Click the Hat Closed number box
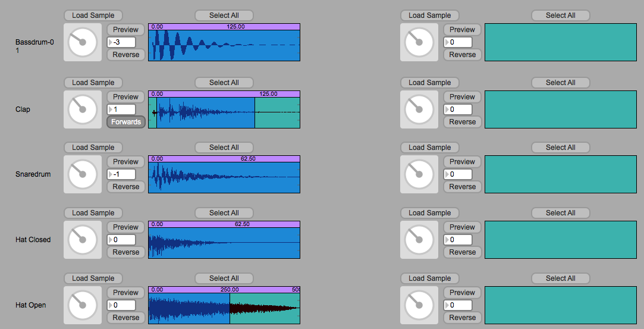Screen dimensions: 644x329 (121, 239)
